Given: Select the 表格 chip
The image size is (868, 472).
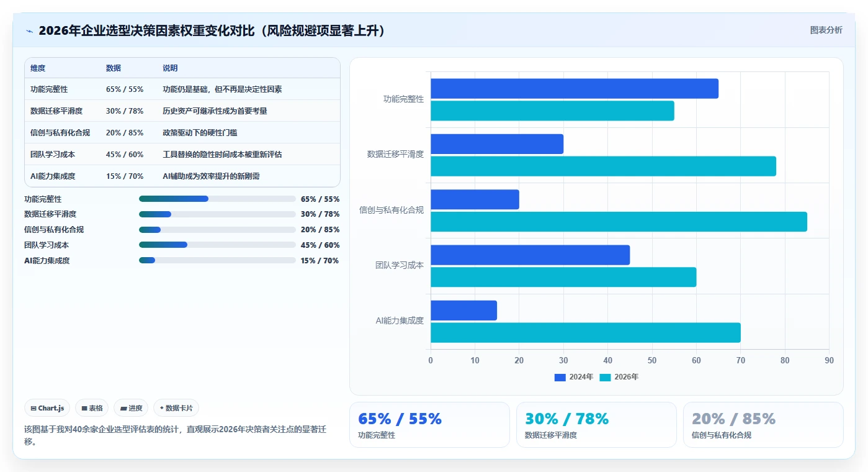Looking at the screenshot, I should pos(92,408).
